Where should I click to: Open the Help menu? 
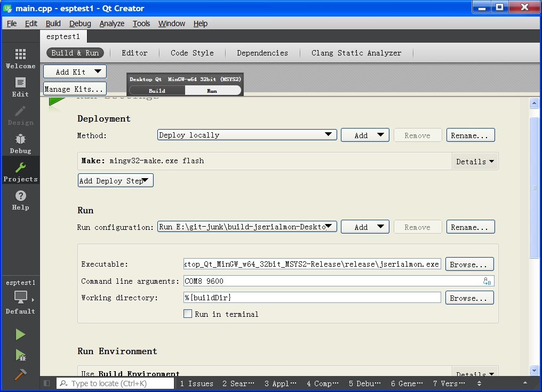[x=201, y=23]
